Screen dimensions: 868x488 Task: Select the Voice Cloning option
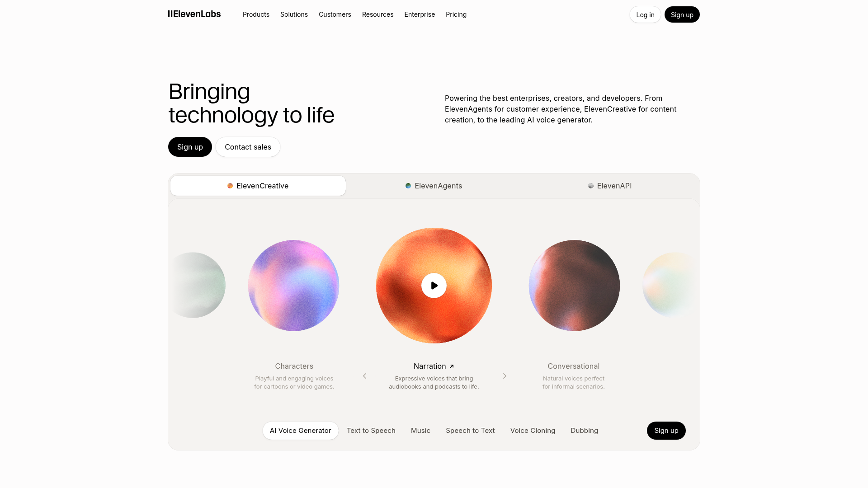coord(533,431)
